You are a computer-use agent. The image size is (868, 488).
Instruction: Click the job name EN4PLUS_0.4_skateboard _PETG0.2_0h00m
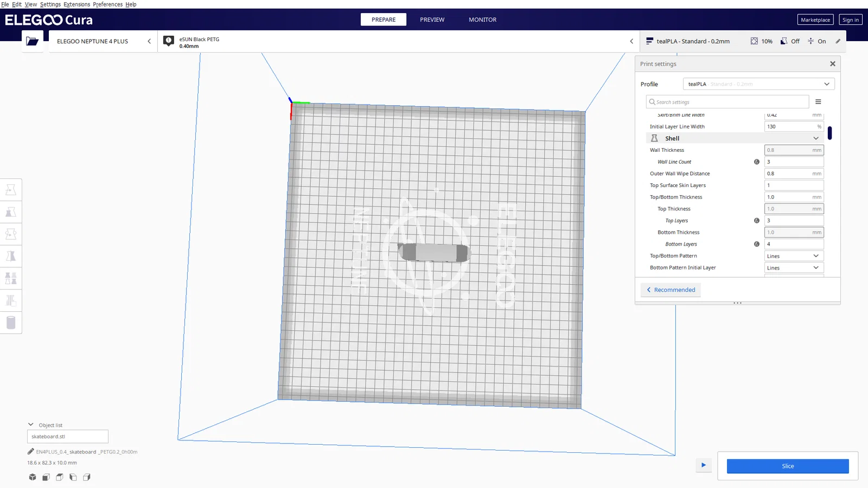[87, 452]
